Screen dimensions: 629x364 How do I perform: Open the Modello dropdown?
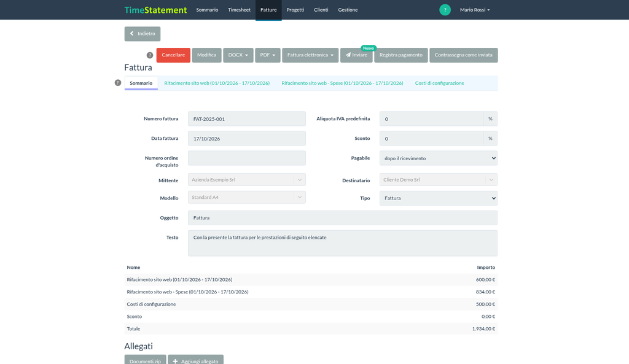tap(247, 197)
